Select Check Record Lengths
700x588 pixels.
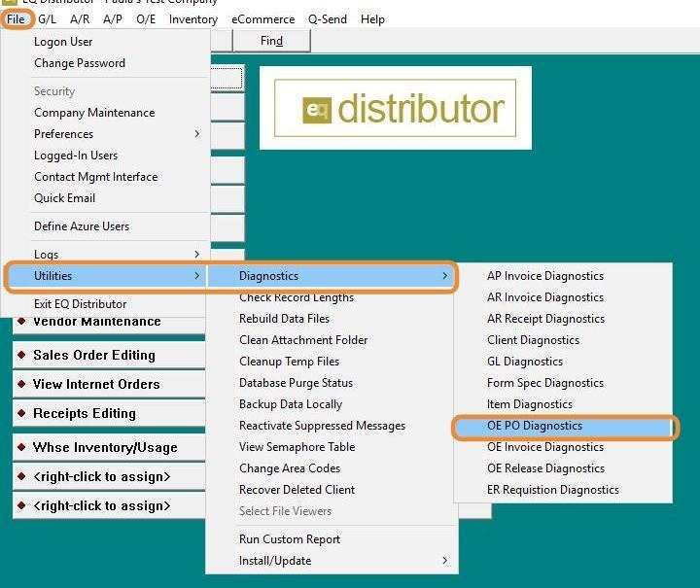(x=332, y=297)
